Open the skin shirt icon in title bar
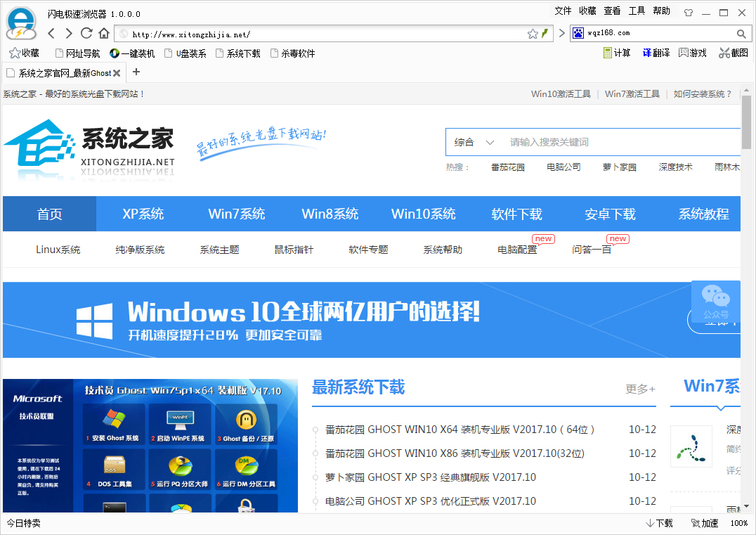This screenshot has width=756, height=535. tap(688, 13)
